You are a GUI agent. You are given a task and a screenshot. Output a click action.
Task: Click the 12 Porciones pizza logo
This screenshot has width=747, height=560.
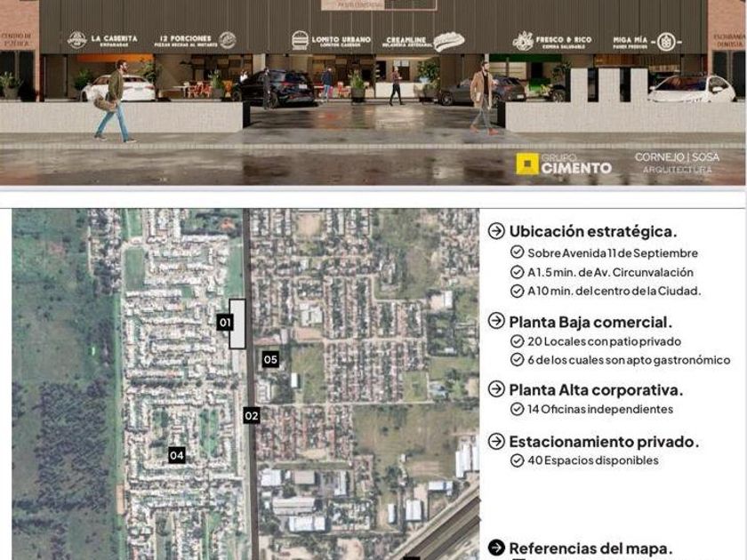point(228,40)
